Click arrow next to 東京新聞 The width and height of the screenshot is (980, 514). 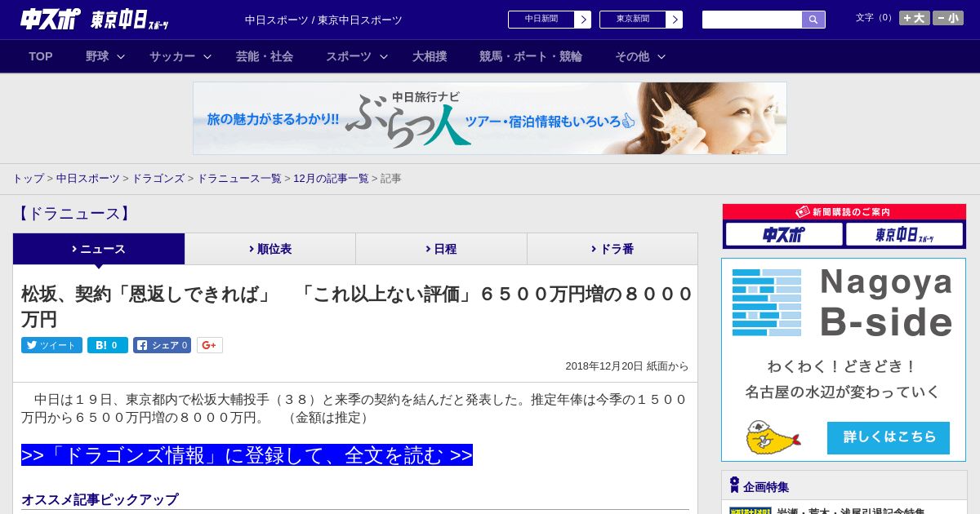(x=674, y=20)
